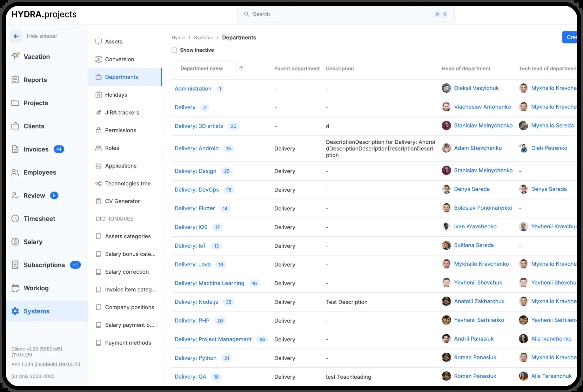Click Ivan Kravchenko's avatar thumbnail
The height and width of the screenshot is (392, 583).
446,226
